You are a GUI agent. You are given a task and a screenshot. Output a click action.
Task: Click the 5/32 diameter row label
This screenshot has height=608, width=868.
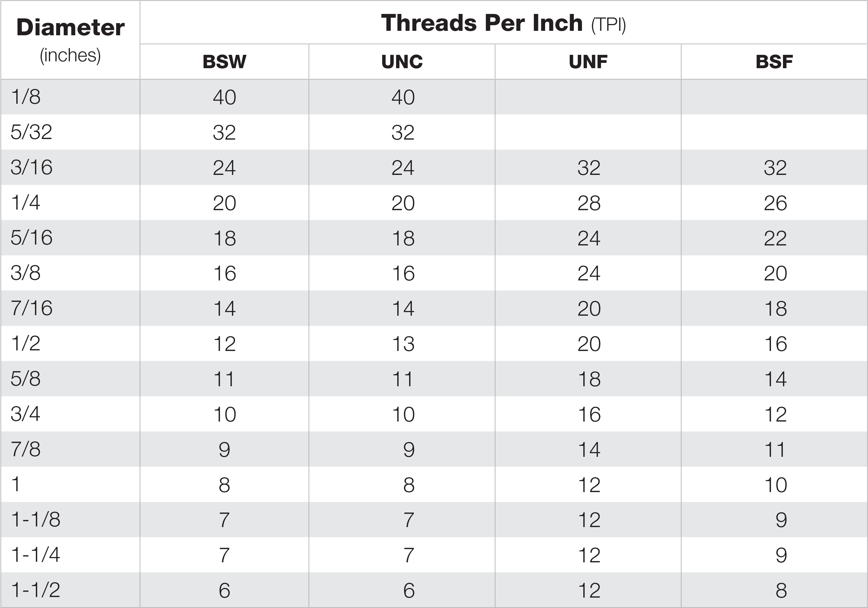click(31, 132)
